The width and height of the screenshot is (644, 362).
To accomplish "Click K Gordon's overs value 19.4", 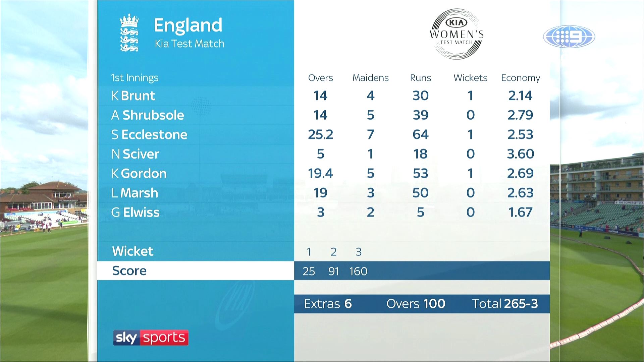I will pos(320,173).
